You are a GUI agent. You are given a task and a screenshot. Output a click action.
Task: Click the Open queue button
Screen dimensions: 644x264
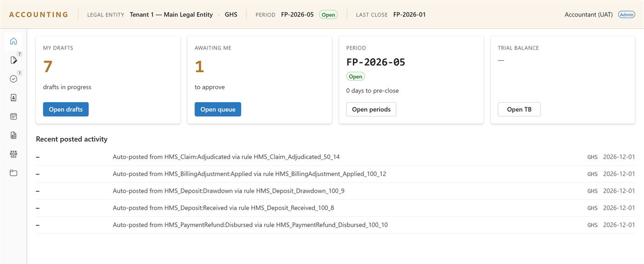[218, 109]
